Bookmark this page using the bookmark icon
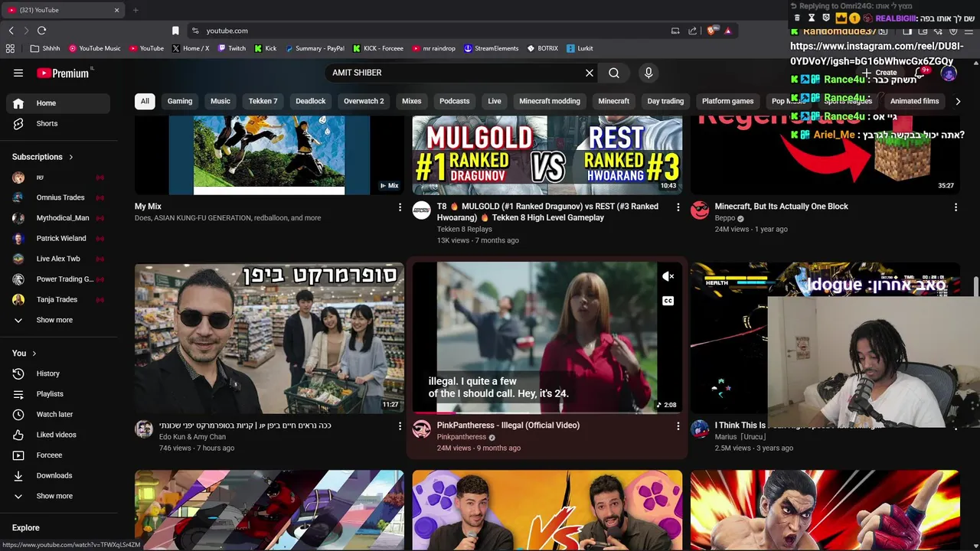Viewport: 980px width, 551px height. pyautogui.click(x=175, y=31)
